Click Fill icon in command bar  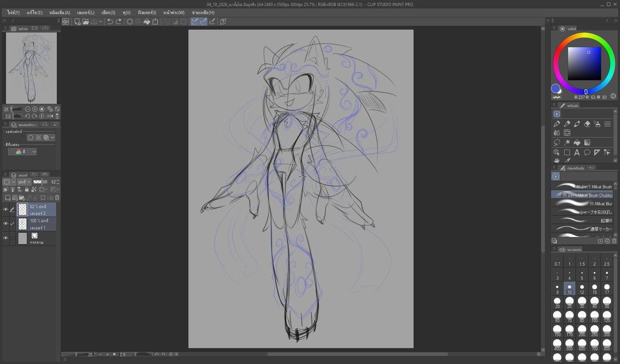click(147, 22)
